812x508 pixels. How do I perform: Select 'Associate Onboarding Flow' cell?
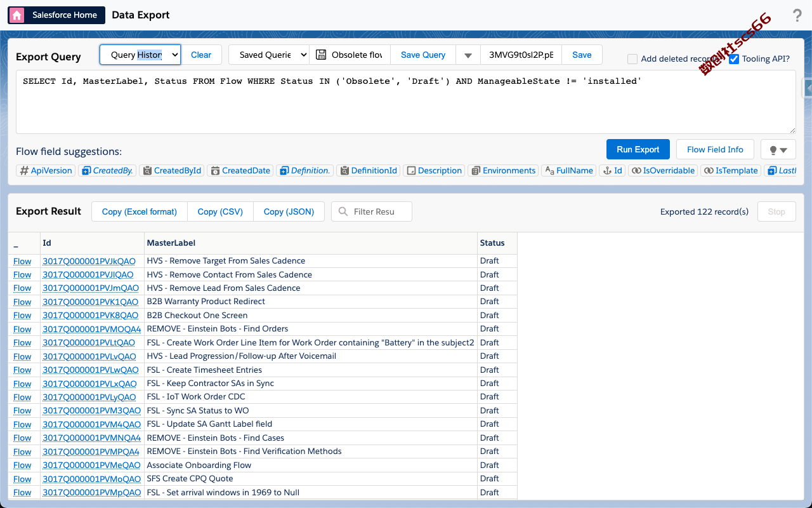click(311, 465)
